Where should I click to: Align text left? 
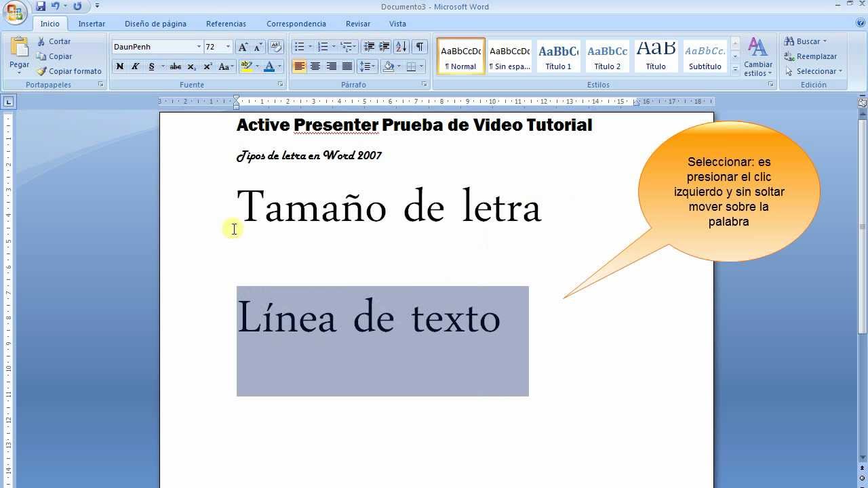pyautogui.click(x=299, y=66)
